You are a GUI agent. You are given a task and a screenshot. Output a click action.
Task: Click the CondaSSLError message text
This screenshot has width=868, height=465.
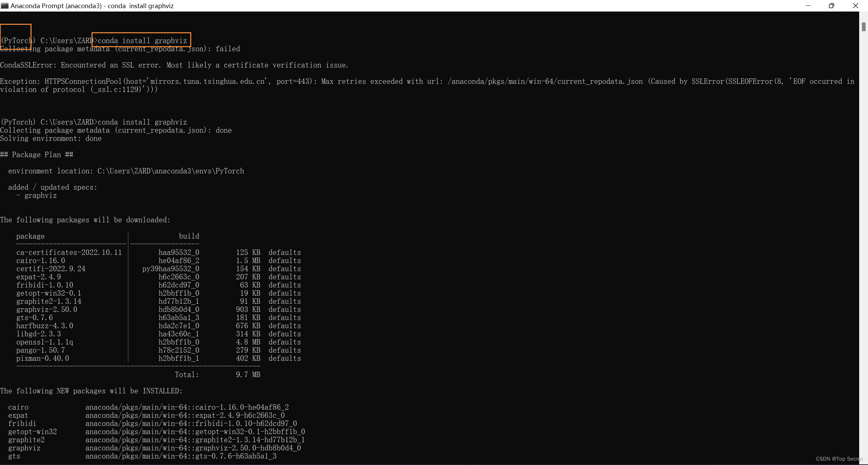tap(174, 65)
